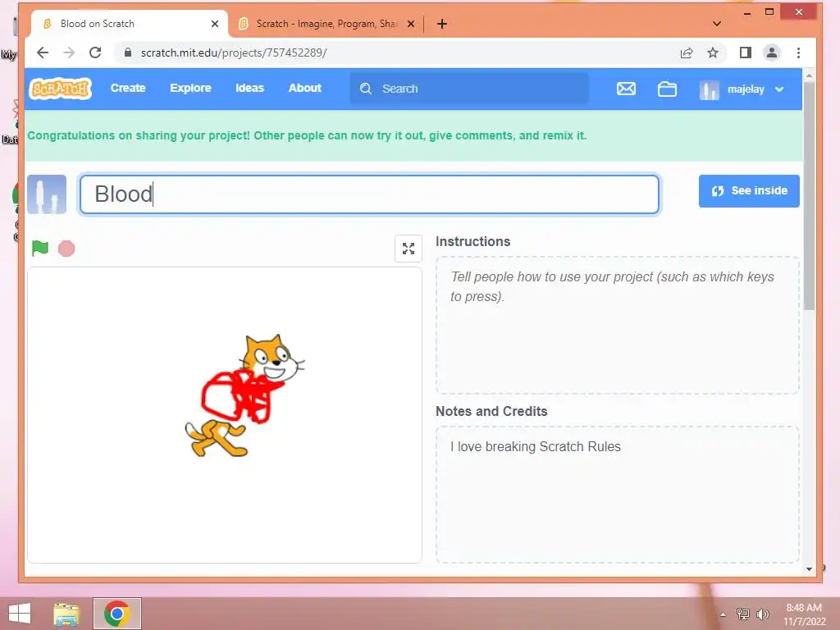Viewport: 840px width, 630px height.
Task: Switch to the Scratch - Imagine, Program tab
Action: [x=326, y=24]
